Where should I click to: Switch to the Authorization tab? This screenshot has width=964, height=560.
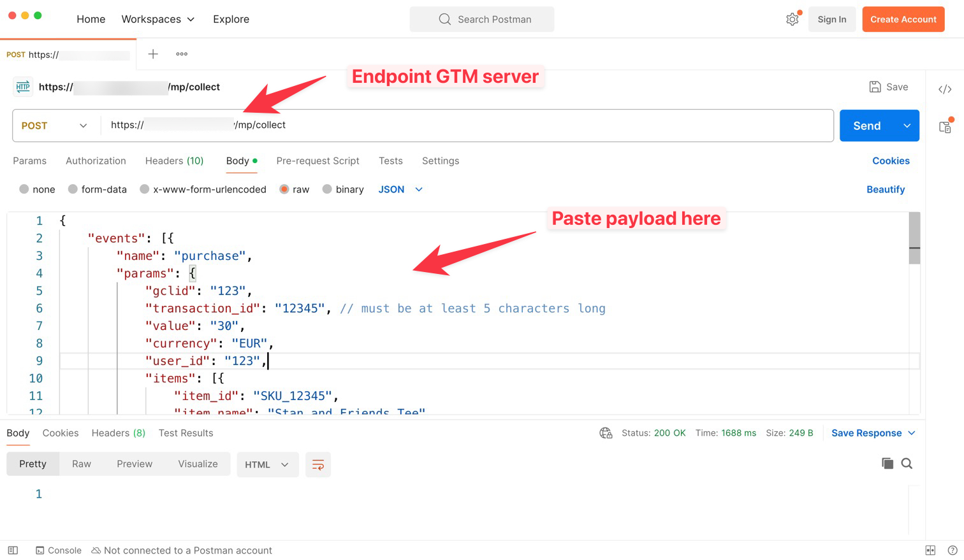click(x=96, y=161)
